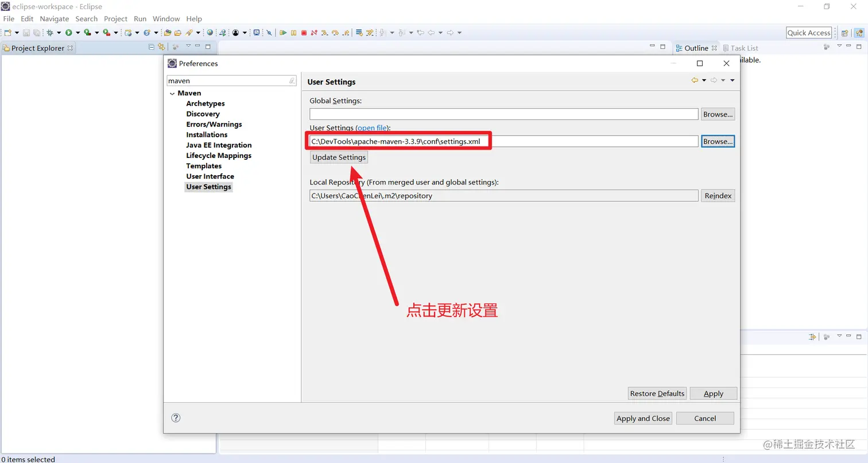This screenshot has height=463, width=868.
Task: Click Link with Editor in Project Explorer
Action: point(161,47)
